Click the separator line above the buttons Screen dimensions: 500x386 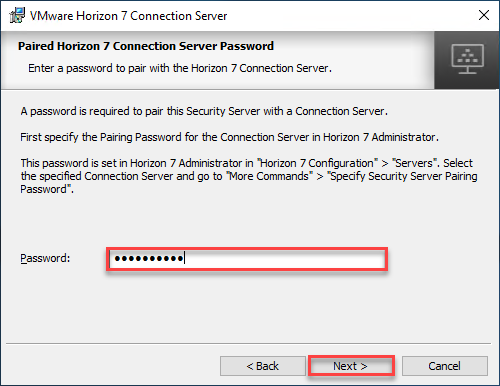point(248,343)
